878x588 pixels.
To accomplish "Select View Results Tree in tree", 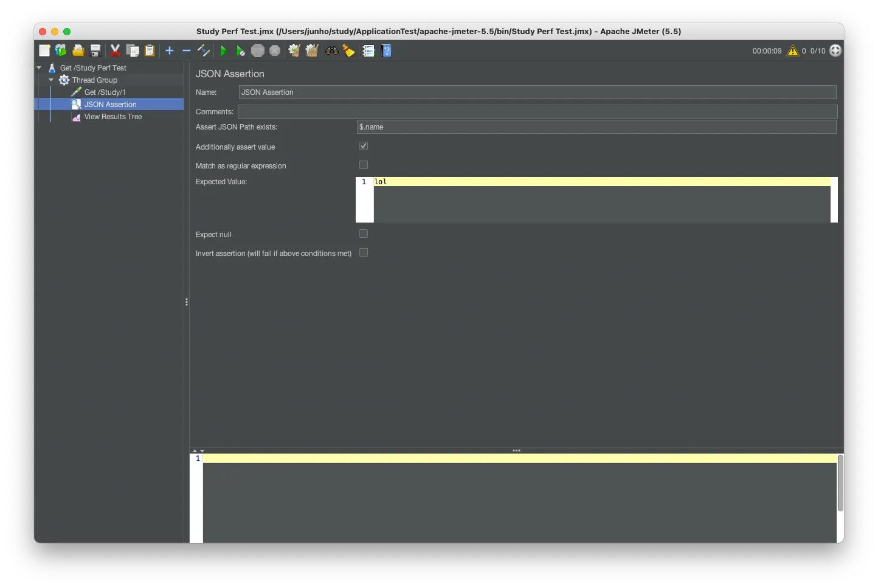I will [x=112, y=117].
